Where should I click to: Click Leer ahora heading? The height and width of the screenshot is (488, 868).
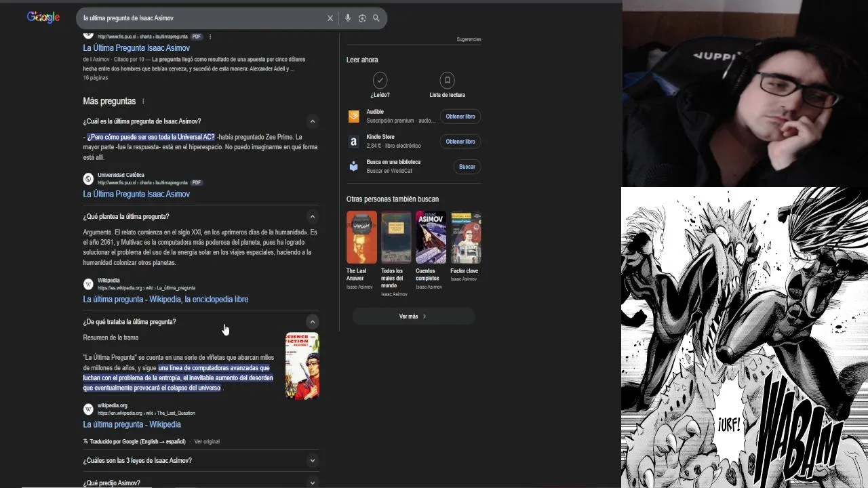coord(362,60)
